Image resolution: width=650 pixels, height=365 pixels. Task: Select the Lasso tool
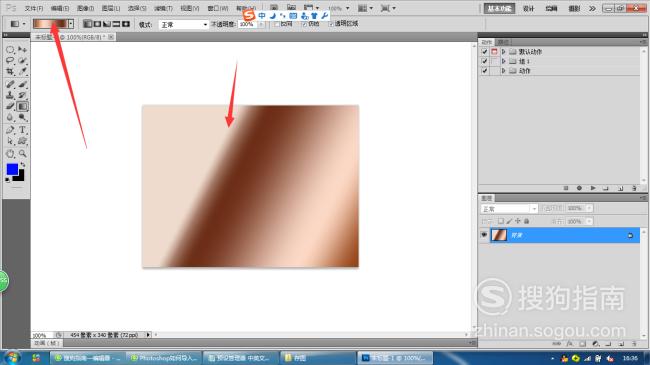[10, 61]
